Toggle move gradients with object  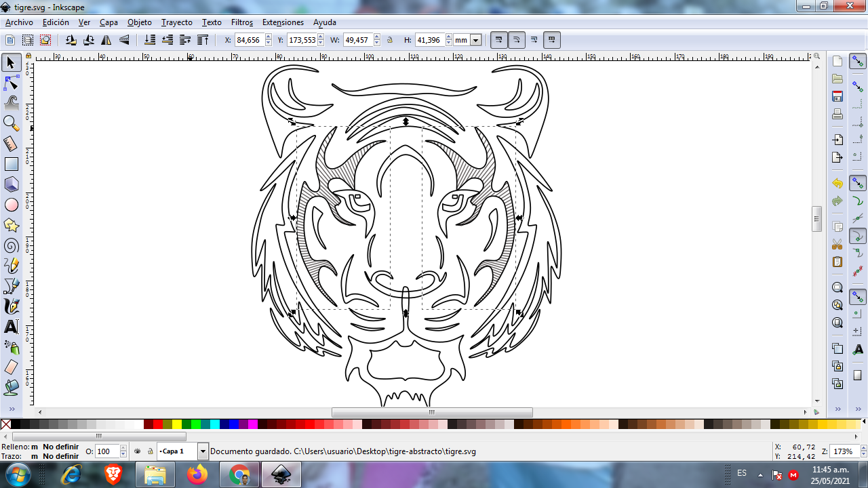click(x=534, y=40)
